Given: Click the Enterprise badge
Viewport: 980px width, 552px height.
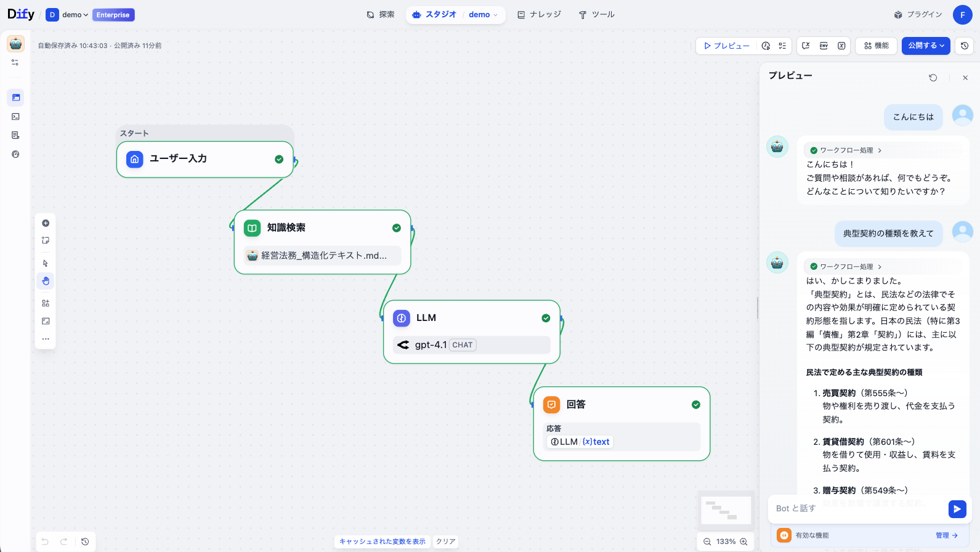Looking at the screenshot, I should (x=113, y=15).
